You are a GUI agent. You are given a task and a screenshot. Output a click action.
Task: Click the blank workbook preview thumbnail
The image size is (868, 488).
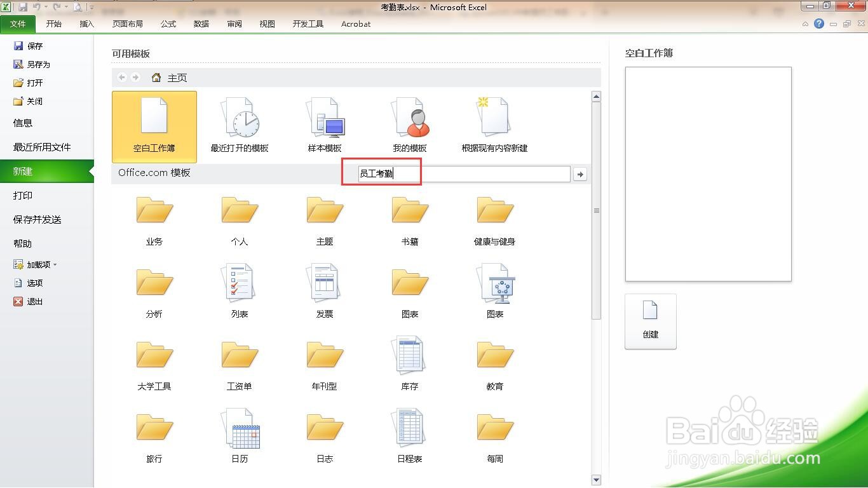709,174
